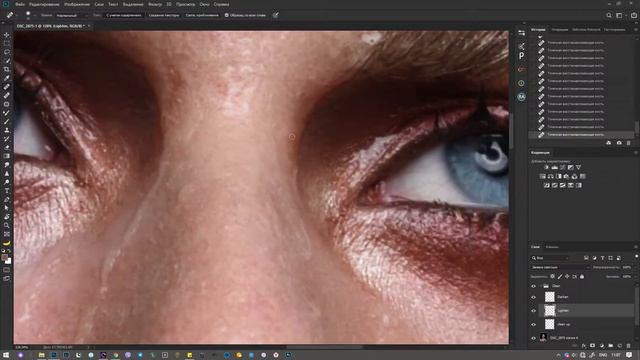Toggle Sample All Layers checkbox
640x360 pixels.
pos(227,15)
